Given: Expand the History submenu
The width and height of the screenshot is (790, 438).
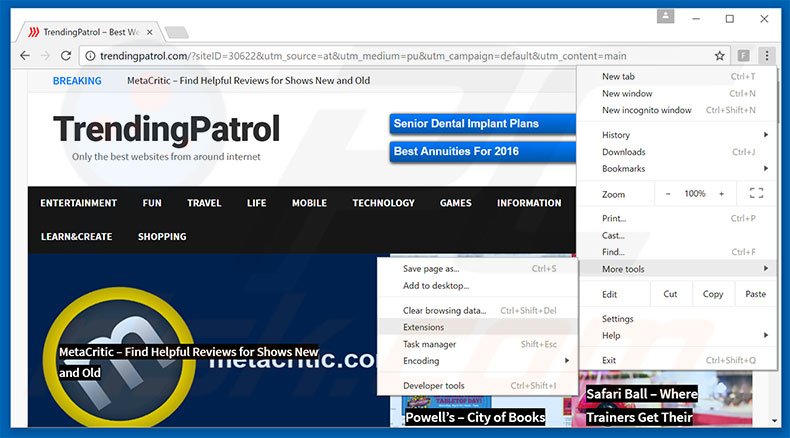Looking at the screenshot, I should [678, 135].
